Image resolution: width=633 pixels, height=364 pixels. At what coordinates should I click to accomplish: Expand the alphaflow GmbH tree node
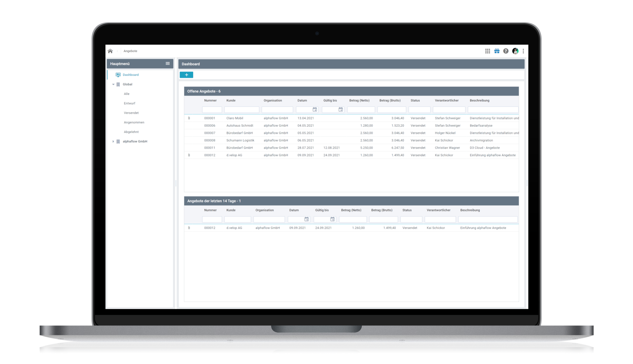[x=113, y=141]
